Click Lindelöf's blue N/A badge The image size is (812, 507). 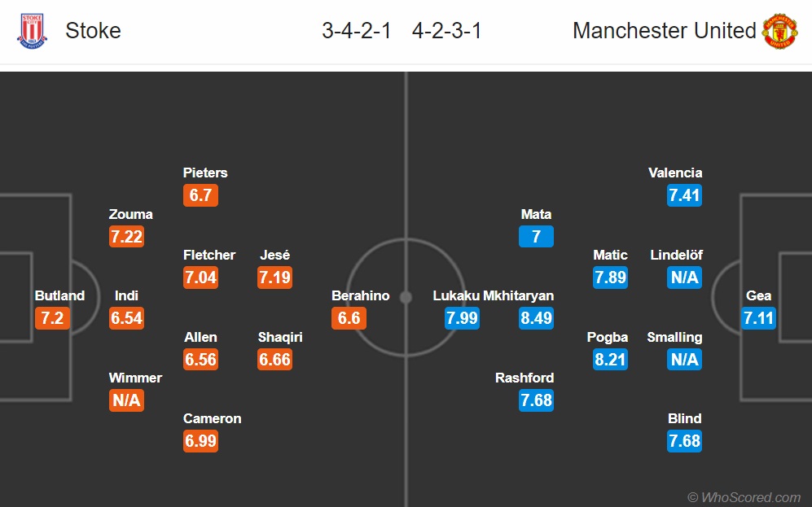coord(685,278)
